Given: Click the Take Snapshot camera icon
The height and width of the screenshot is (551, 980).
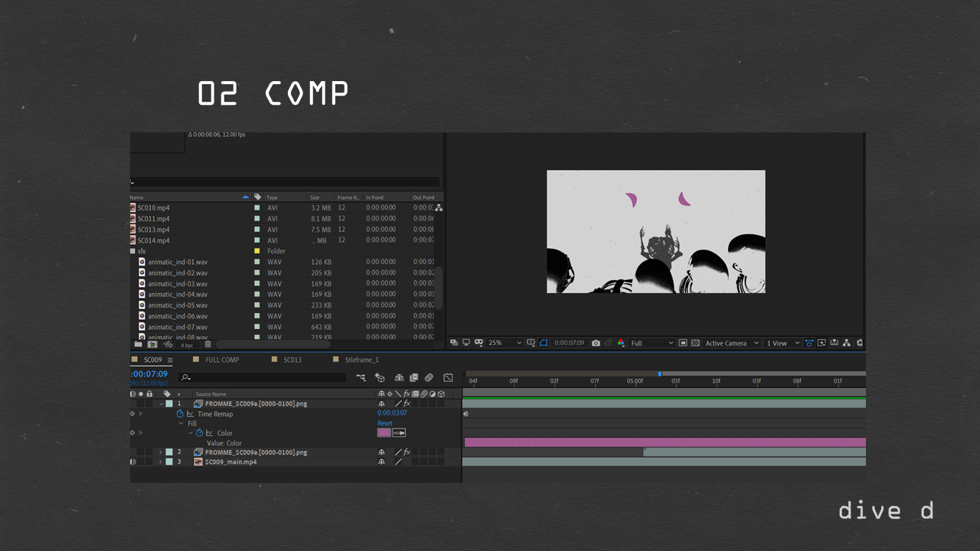Looking at the screenshot, I should pos(596,343).
